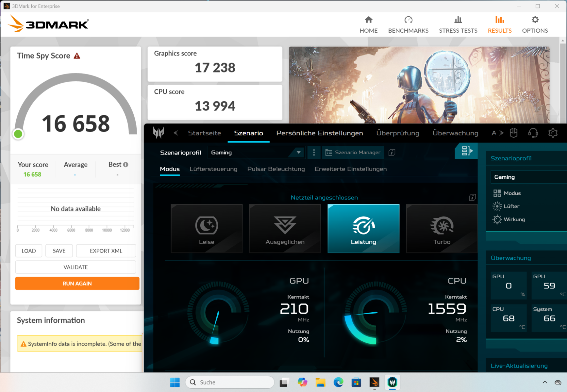The image size is (567, 392).
Task: Open Lüfter in the side panel
Action: [x=506, y=206]
